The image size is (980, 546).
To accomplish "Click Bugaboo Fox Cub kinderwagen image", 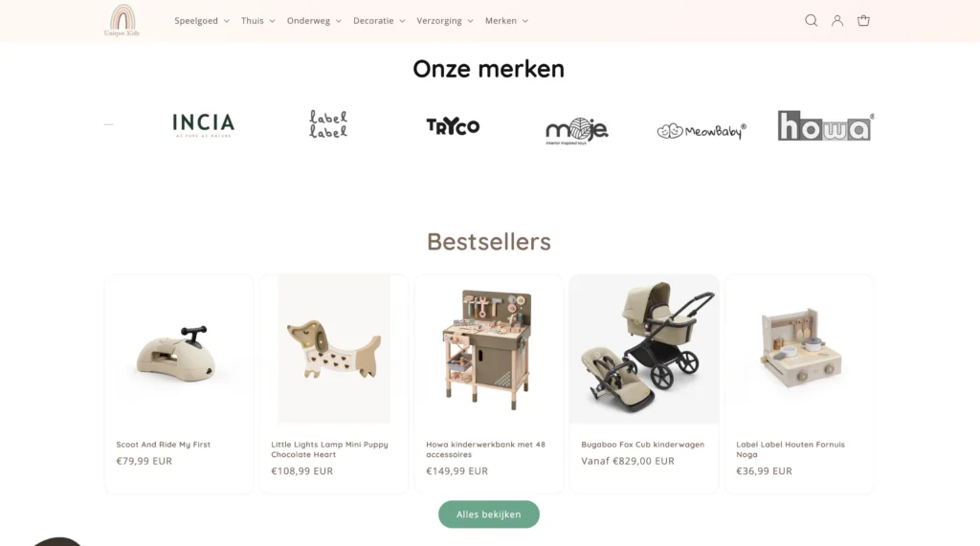I will click(644, 349).
